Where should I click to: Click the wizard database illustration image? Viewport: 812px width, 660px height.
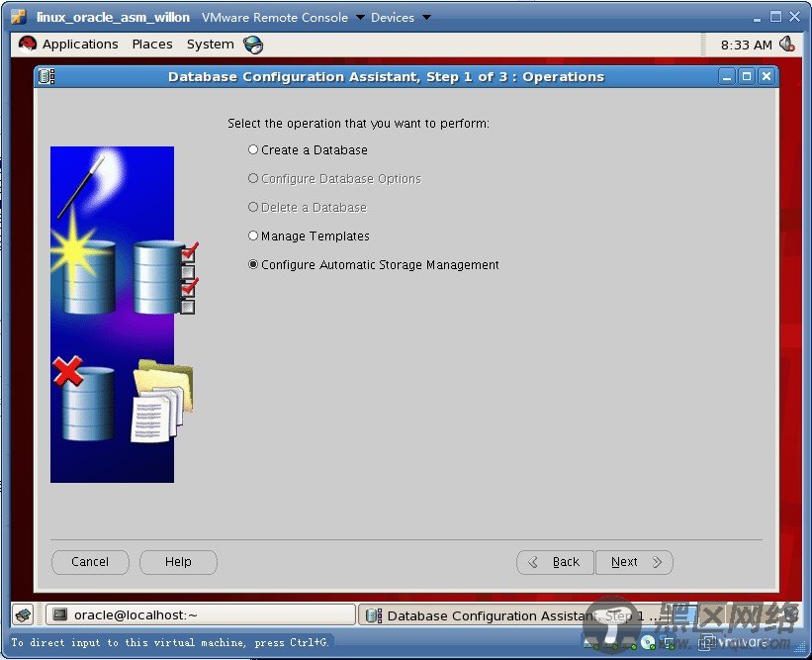point(125,315)
